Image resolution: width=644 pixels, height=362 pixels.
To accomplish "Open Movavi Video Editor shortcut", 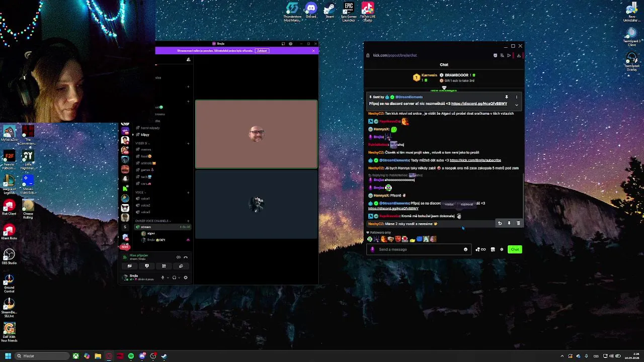I will 28,184.
